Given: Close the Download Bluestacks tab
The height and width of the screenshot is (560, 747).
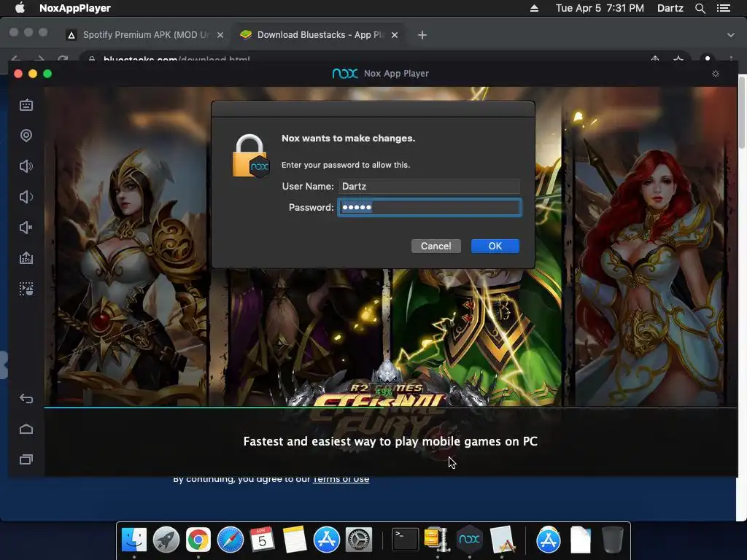Looking at the screenshot, I should (395, 35).
